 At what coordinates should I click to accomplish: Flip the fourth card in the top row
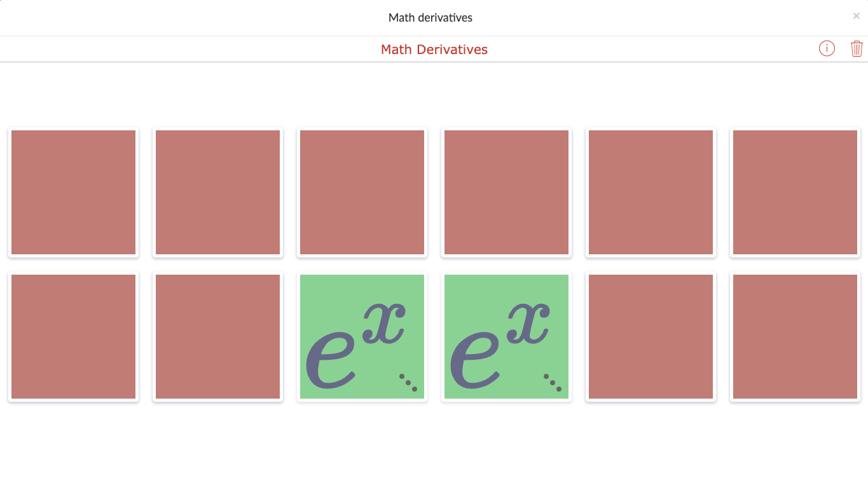tap(506, 193)
